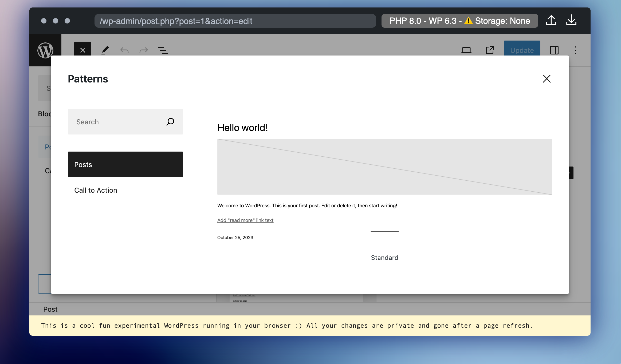Close the block inserter toggle

click(x=82, y=50)
